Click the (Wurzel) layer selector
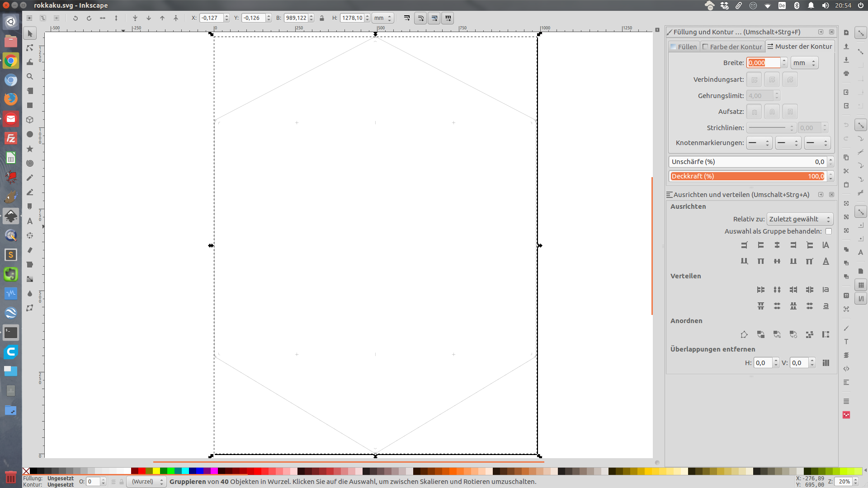The height and width of the screenshot is (488, 868). [x=146, y=482]
